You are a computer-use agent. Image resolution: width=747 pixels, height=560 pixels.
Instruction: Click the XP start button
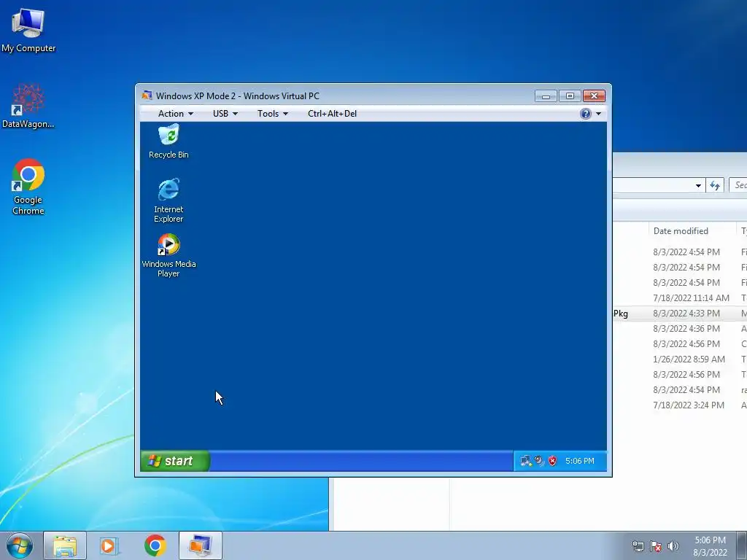175,461
